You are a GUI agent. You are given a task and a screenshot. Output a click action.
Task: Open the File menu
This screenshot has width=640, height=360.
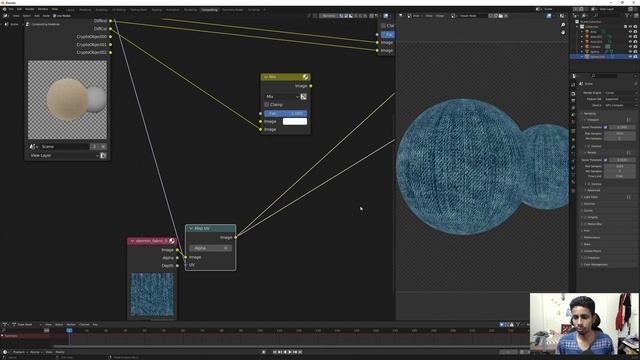pyautogui.click(x=11, y=9)
